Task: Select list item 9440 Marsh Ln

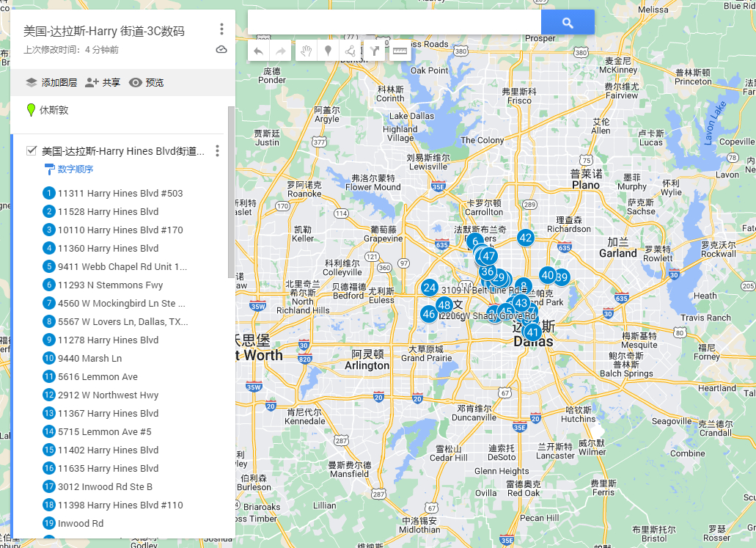Action: pyautogui.click(x=89, y=359)
